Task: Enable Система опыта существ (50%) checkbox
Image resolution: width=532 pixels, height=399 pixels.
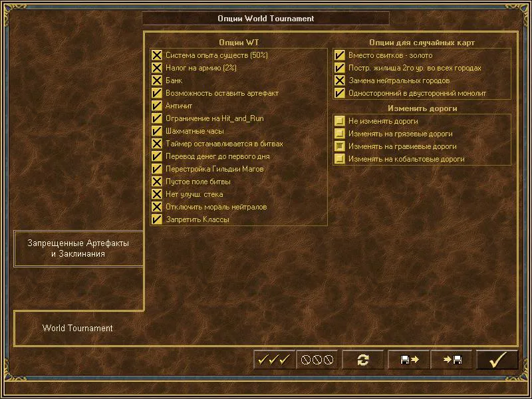Action: click(157, 55)
